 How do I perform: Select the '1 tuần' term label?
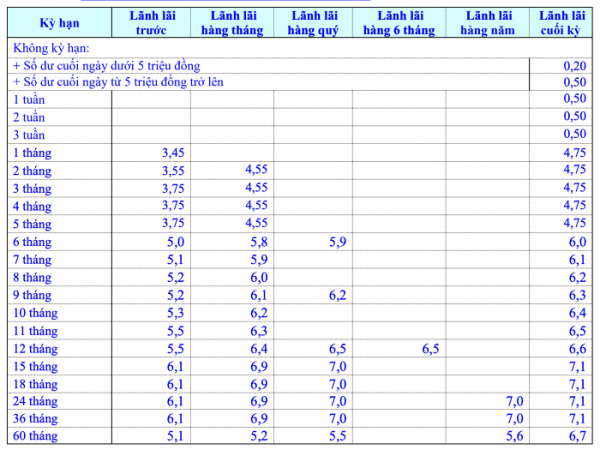(x=29, y=99)
